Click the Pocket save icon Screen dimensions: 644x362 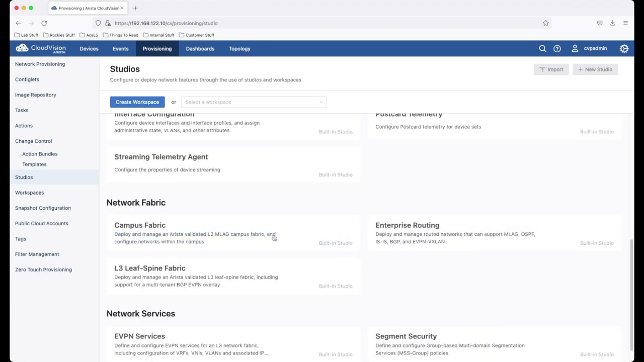pyautogui.click(x=600, y=23)
